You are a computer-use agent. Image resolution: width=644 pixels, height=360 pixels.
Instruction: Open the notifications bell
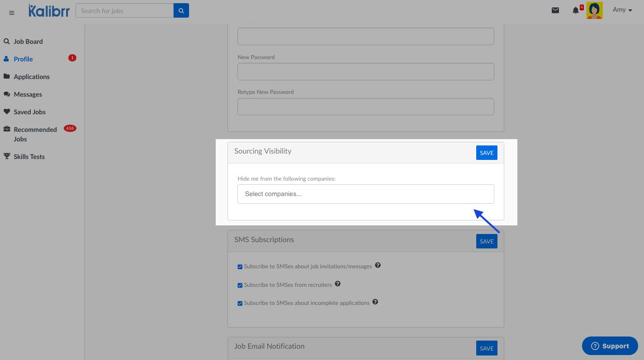[575, 10]
